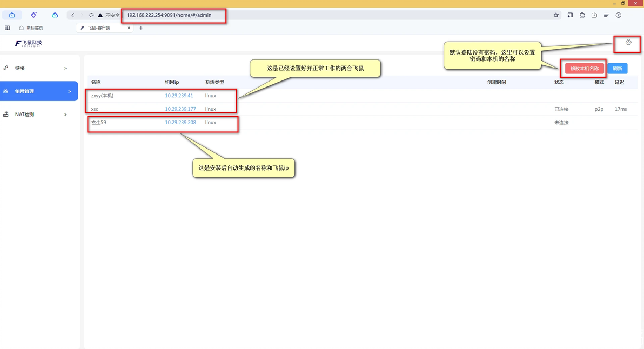
Task: Click the 系统类型 column header
Action: click(214, 82)
